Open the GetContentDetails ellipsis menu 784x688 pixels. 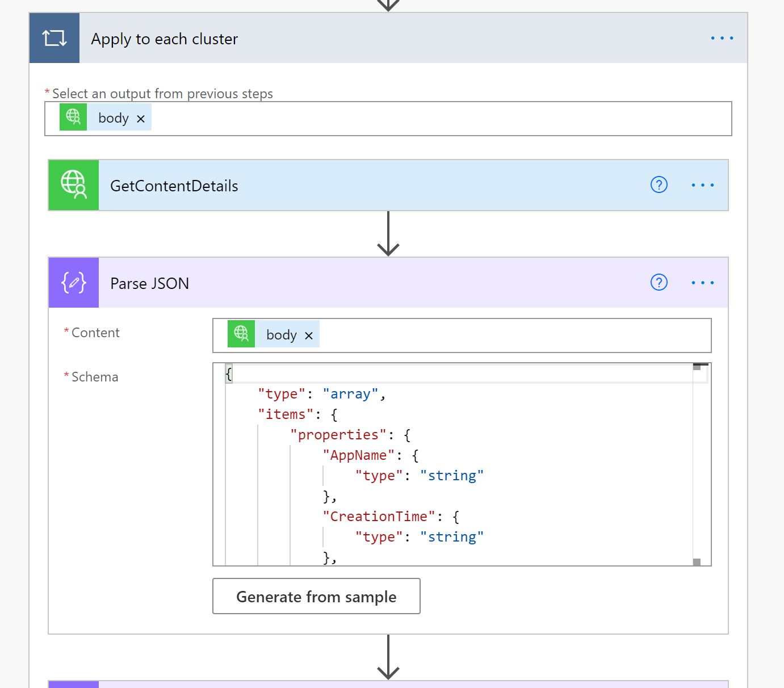[703, 185]
